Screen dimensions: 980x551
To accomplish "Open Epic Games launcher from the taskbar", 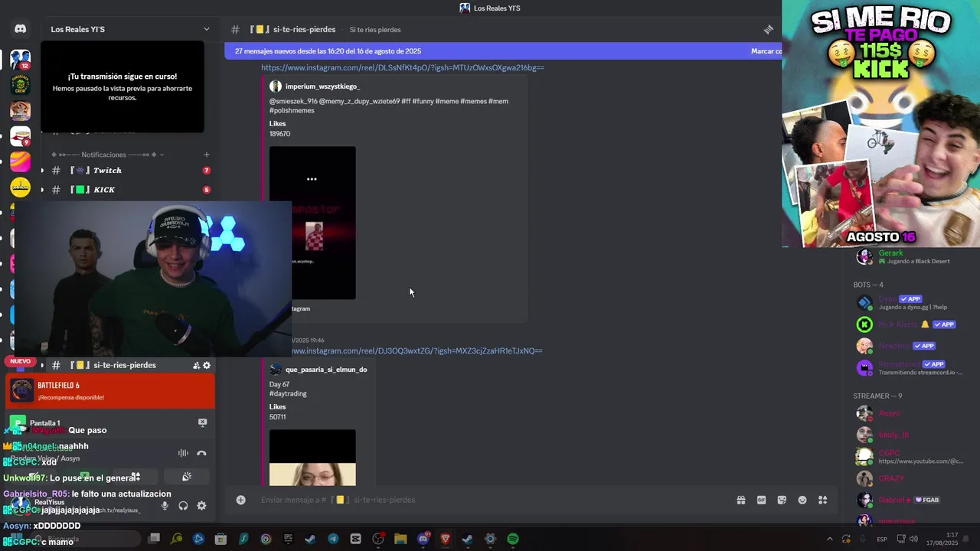I will coord(288,539).
